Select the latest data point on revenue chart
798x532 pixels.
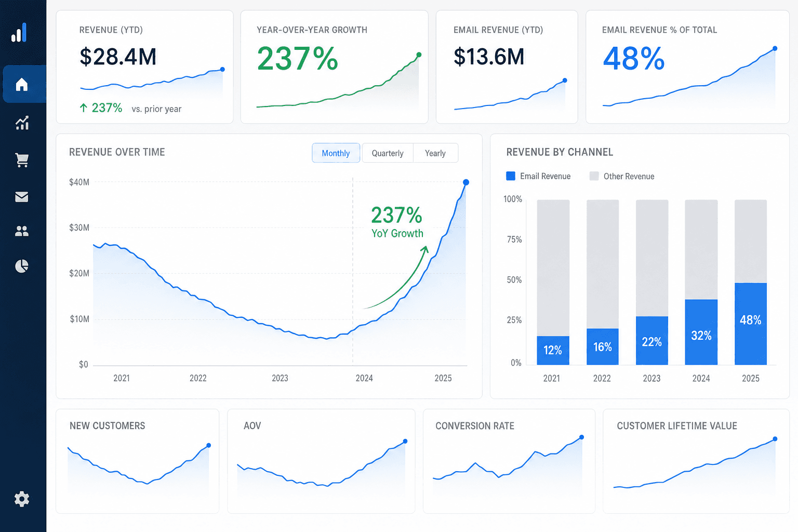466,182
